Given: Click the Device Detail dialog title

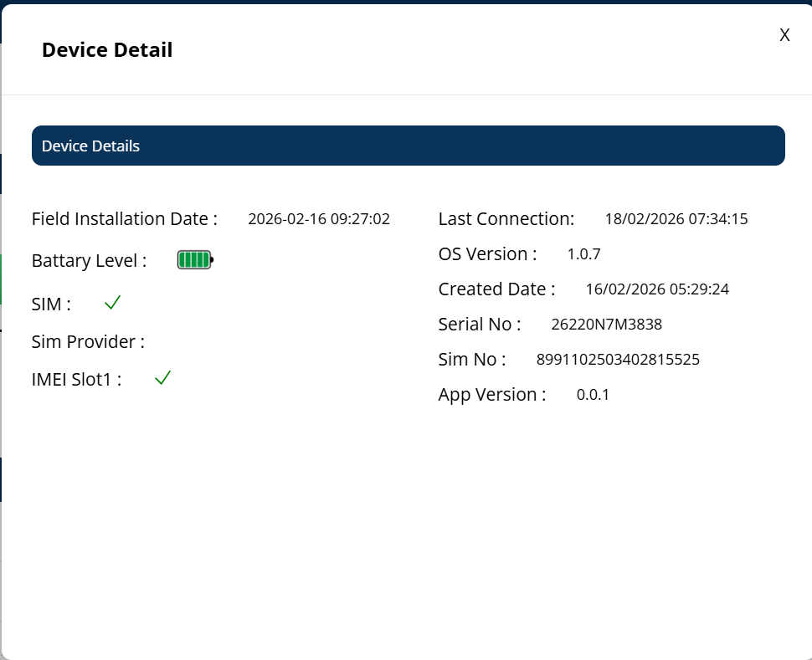Looking at the screenshot, I should 107,50.
